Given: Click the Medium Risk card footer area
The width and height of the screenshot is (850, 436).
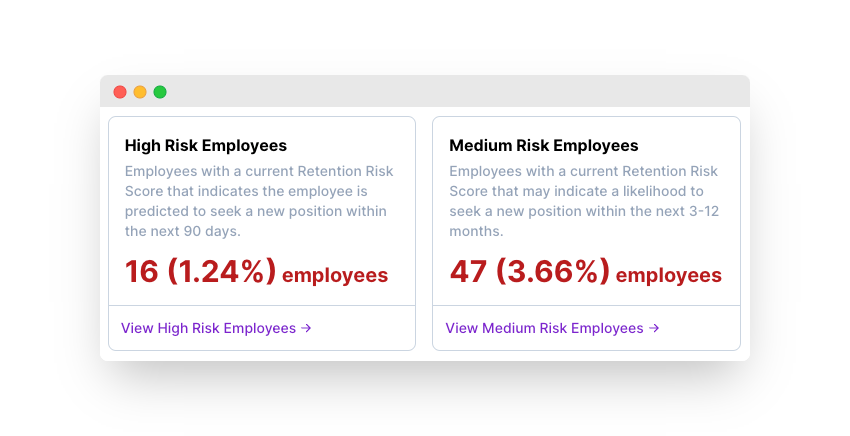Looking at the screenshot, I should [x=586, y=328].
